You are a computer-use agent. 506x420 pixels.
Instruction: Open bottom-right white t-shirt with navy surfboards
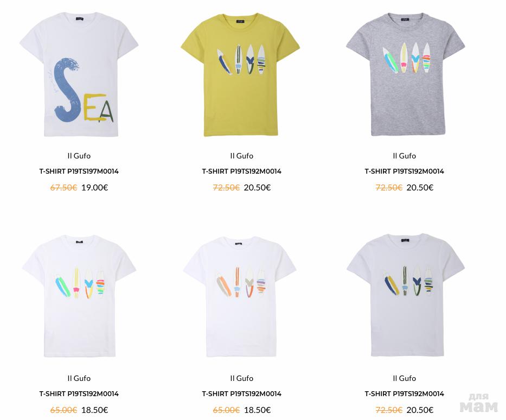(406, 295)
